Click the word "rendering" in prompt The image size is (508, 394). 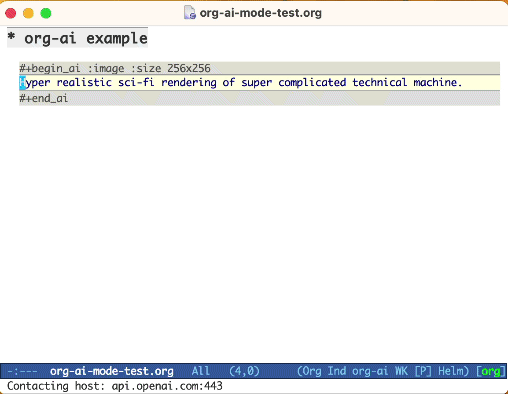coord(189,83)
